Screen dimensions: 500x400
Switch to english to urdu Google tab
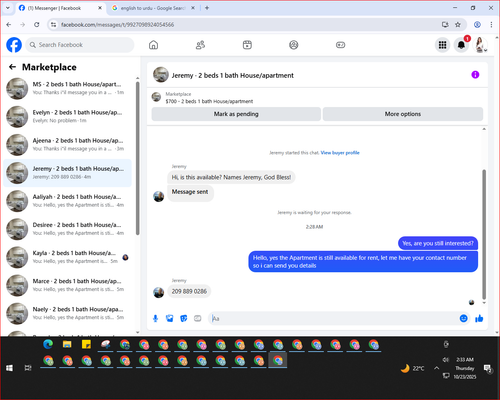tap(153, 8)
